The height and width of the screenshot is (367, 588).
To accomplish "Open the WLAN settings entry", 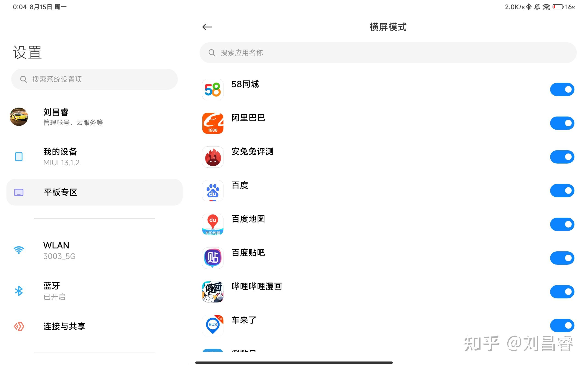I will coord(94,250).
